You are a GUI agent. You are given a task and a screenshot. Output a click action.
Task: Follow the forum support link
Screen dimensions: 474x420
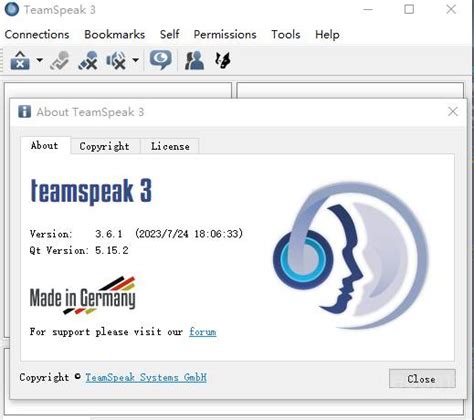point(203,332)
